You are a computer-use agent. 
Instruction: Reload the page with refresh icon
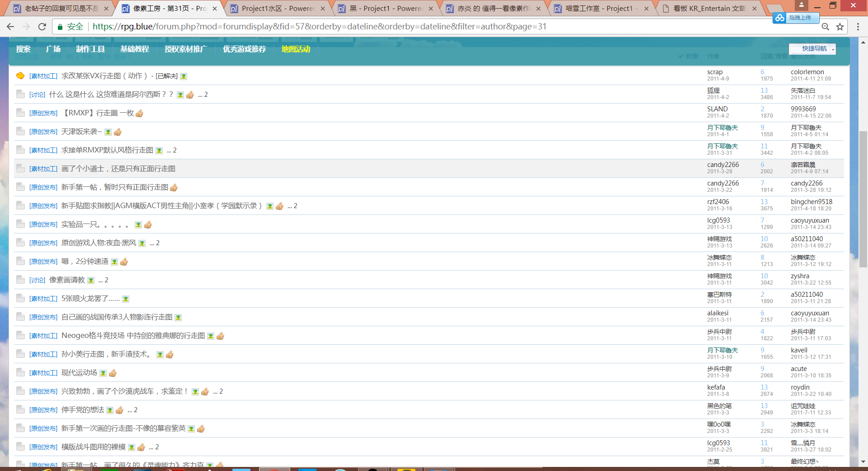coord(42,27)
